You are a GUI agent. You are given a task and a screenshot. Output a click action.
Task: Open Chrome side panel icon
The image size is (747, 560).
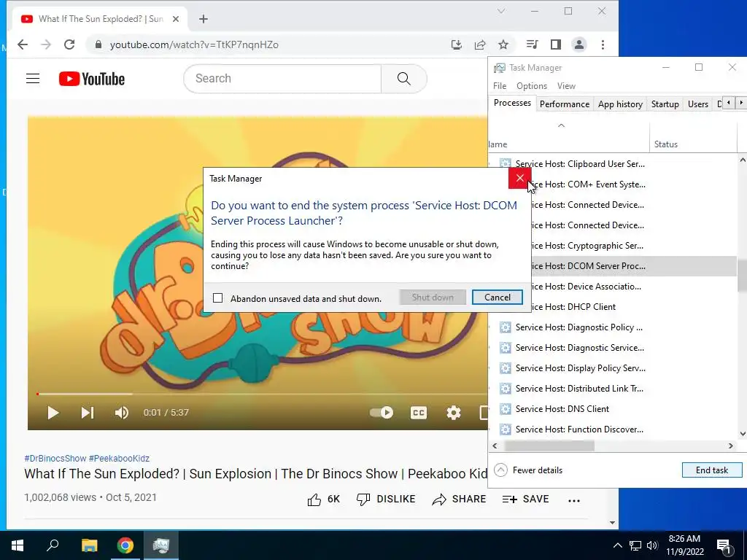pyautogui.click(x=555, y=44)
